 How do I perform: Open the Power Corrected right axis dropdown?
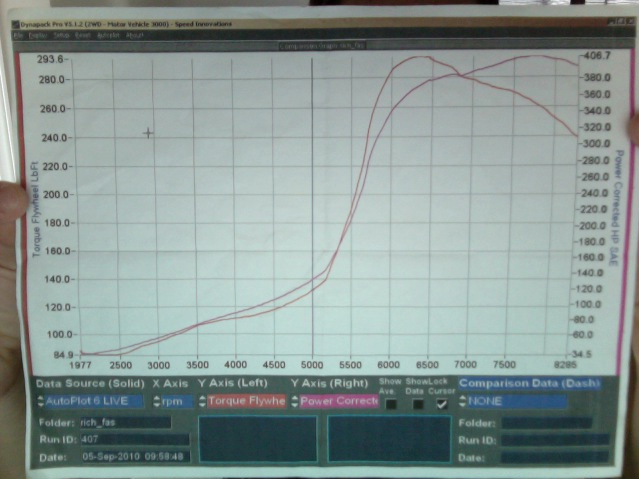(x=334, y=402)
